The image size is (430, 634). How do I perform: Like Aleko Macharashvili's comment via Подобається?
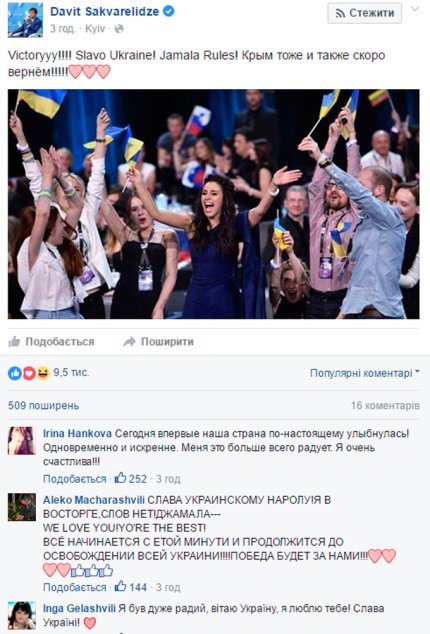tap(74, 587)
